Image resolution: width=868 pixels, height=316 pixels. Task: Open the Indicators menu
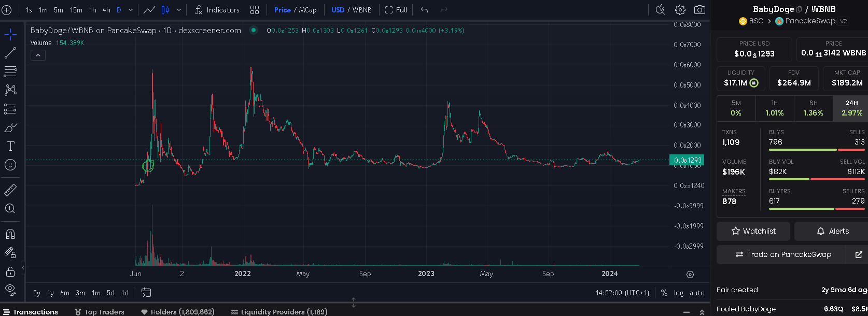pos(217,10)
